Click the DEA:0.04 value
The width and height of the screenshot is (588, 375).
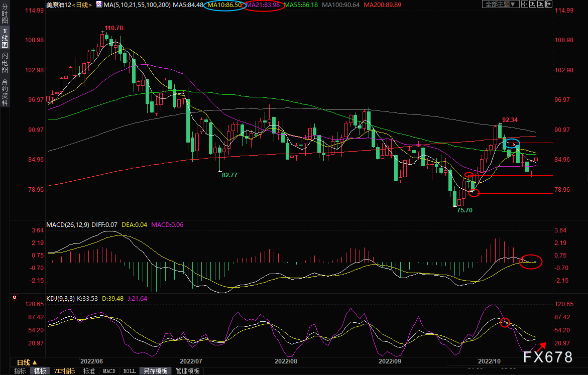click(134, 224)
